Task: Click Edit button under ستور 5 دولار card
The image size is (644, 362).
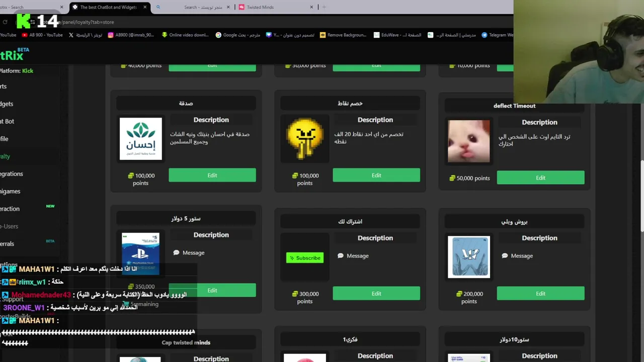Action: (x=212, y=290)
